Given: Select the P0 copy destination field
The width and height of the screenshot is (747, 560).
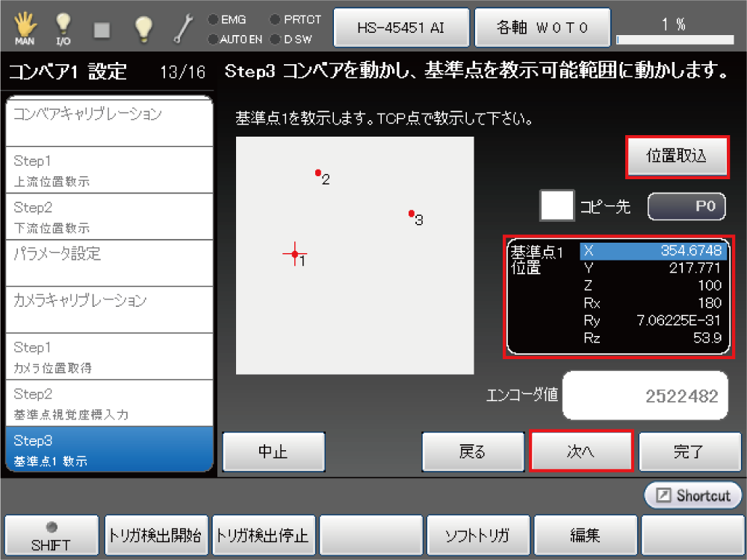Looking at the screenshot, I should (686, 207).
